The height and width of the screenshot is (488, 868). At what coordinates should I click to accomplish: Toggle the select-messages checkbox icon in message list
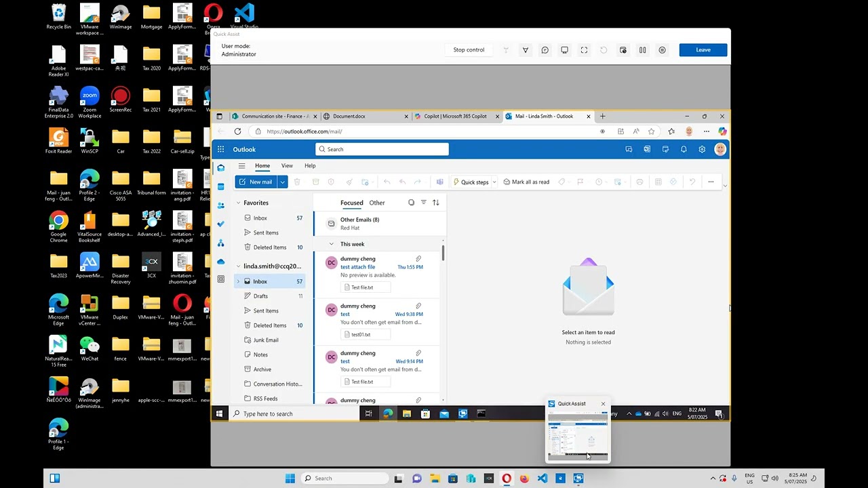(x=411, y=203)
